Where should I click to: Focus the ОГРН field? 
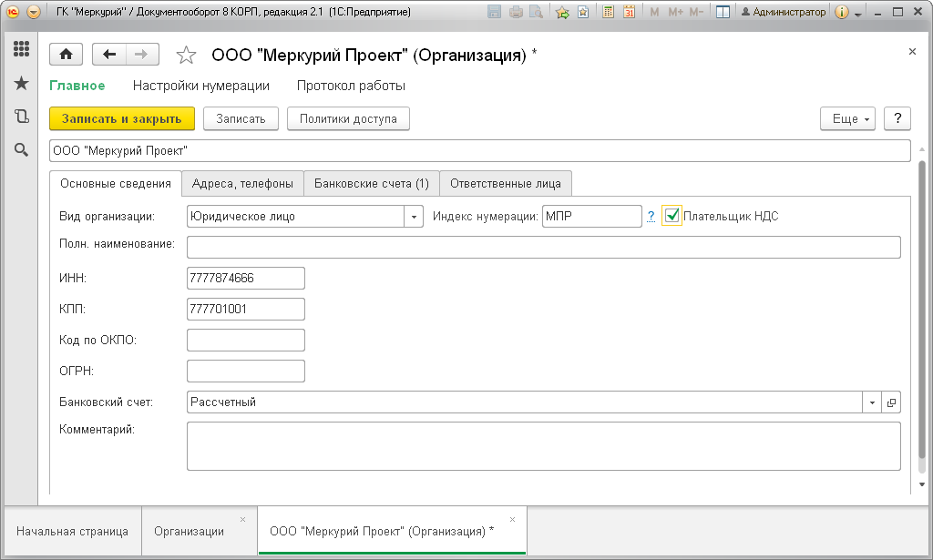click(x=246, y=371)
